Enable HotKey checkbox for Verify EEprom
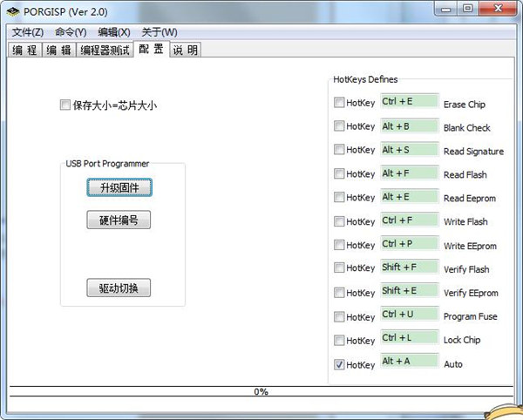The image size is (523, 420). click(x=339, y=293)
